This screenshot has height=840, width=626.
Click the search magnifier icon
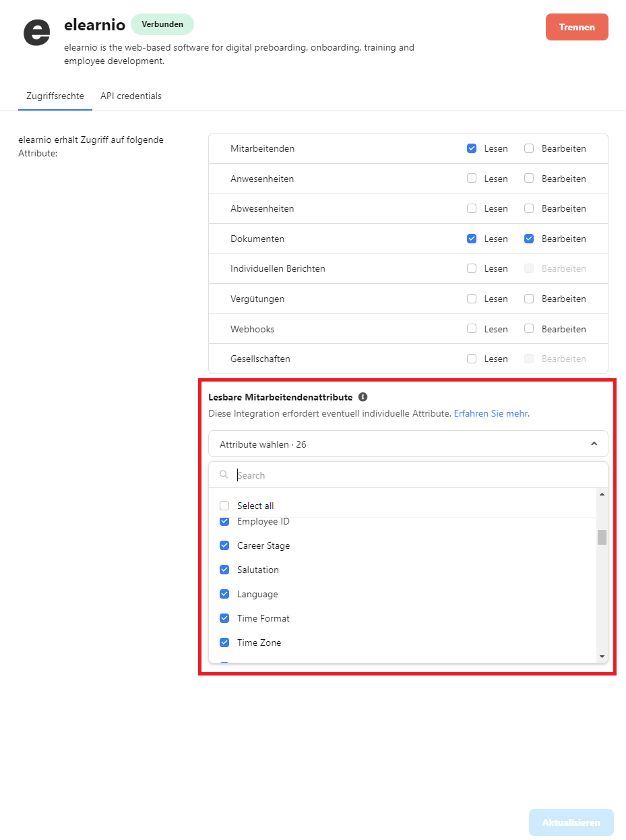224,475
